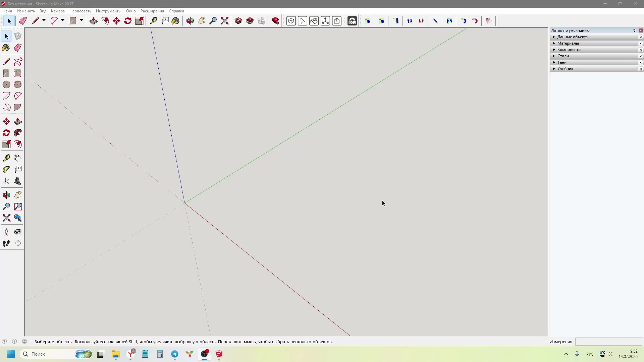Select the Rotate tool in top toolbar
Viewport: 644px width, 362px height.
pos(128,21)
